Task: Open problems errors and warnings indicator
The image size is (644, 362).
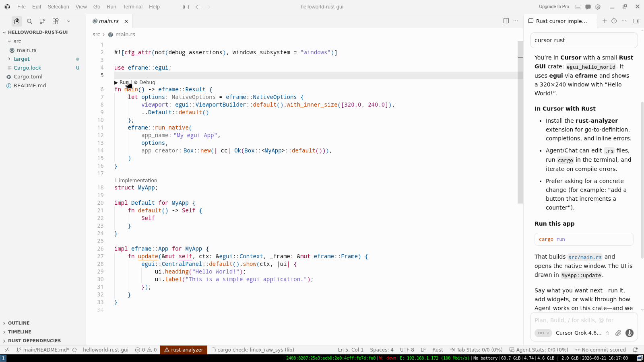Action: pyautogui.click(x=146, y=350)
